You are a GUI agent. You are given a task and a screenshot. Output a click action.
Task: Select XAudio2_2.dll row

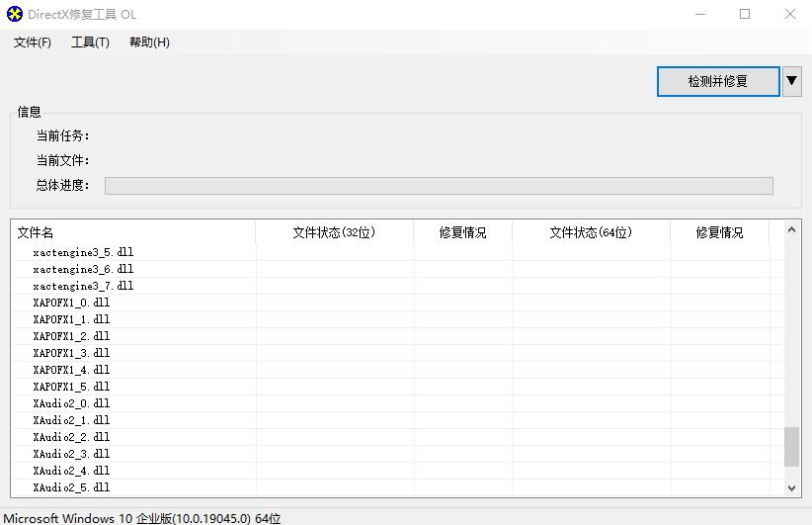tap(397, 437)
